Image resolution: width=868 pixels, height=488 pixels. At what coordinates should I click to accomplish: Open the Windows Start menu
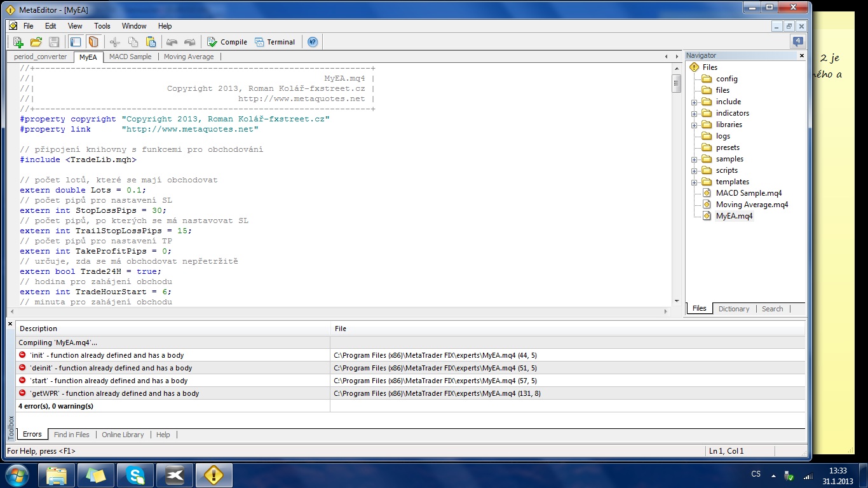click(x=17, y=475)
